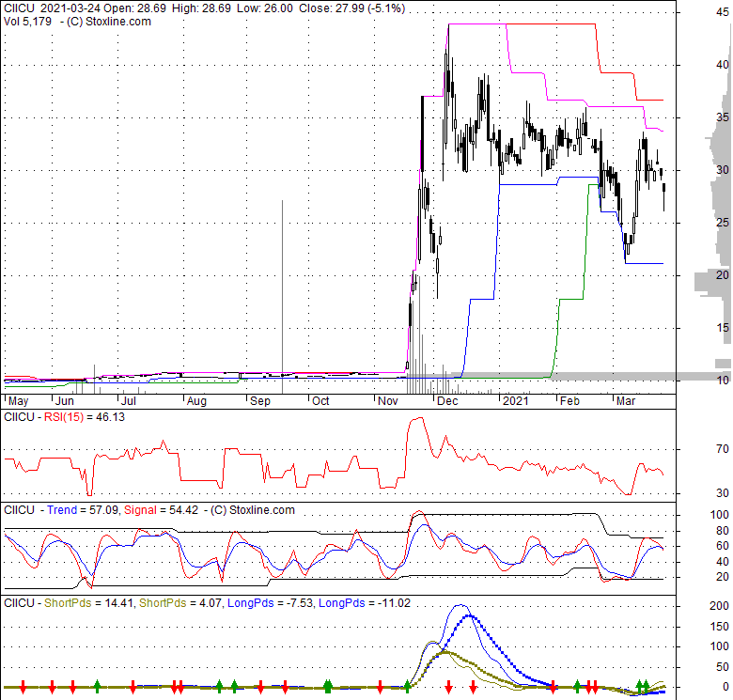Image resolution: width=733 pixels, height=700 pixels.
Task: Select the Feb label on the time axis
Action: click(x=569, y=401)
